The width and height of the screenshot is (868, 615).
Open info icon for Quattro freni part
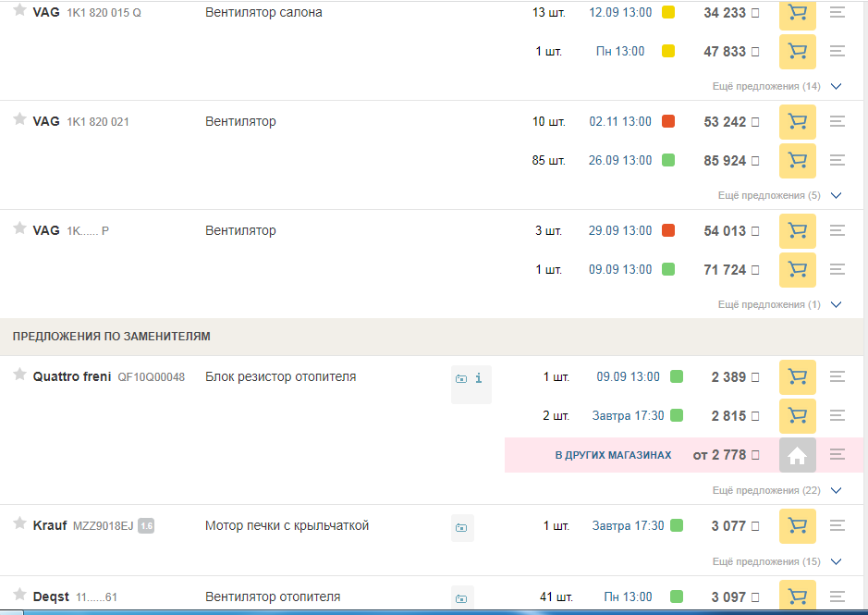pos(479,378)
